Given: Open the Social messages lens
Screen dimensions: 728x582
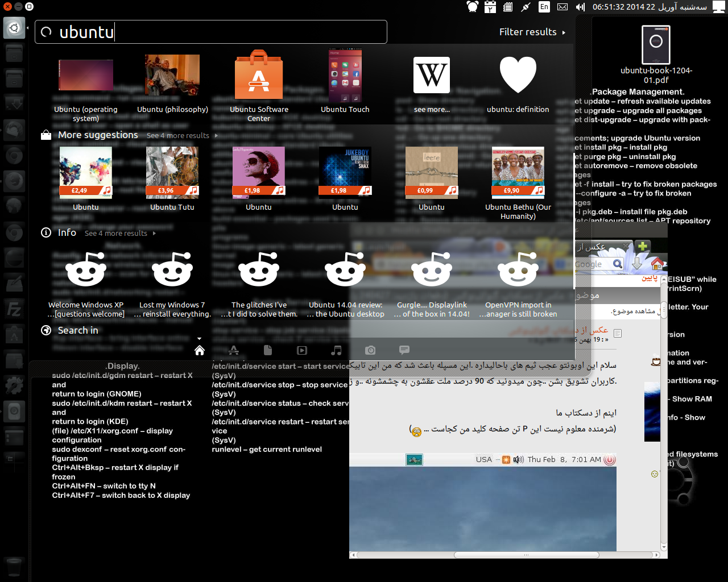Looking at the screenshot, I should [x=404, y=351].
